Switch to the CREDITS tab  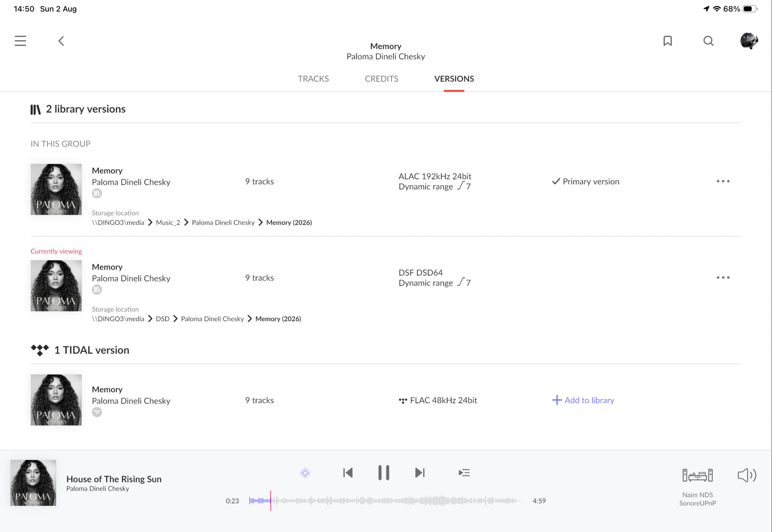382,79
